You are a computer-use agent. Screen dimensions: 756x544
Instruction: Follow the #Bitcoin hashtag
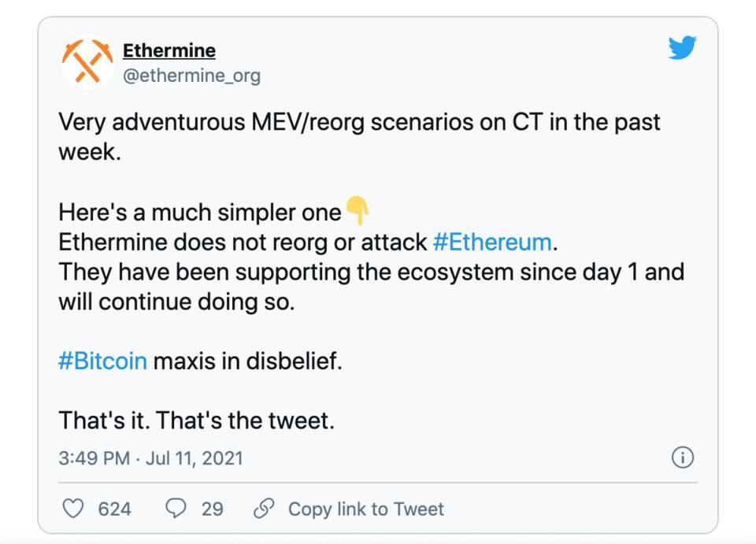pos(102,361)
